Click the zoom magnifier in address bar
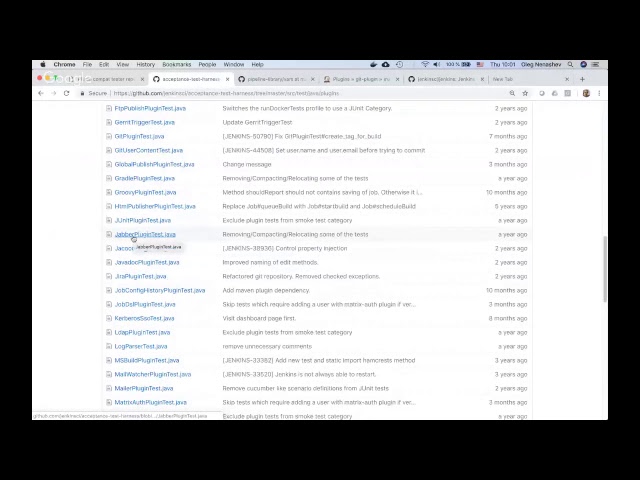This screenshot has width=640, height=480. (512, 93)
